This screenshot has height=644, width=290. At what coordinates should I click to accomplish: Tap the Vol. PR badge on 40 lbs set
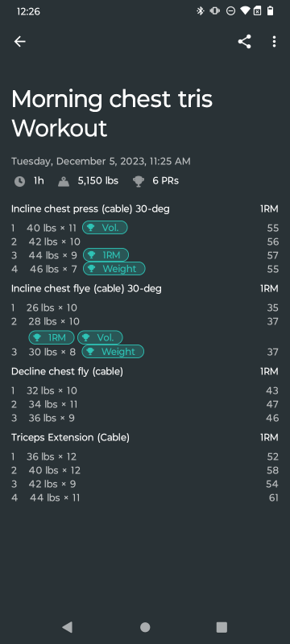[105, 228]
